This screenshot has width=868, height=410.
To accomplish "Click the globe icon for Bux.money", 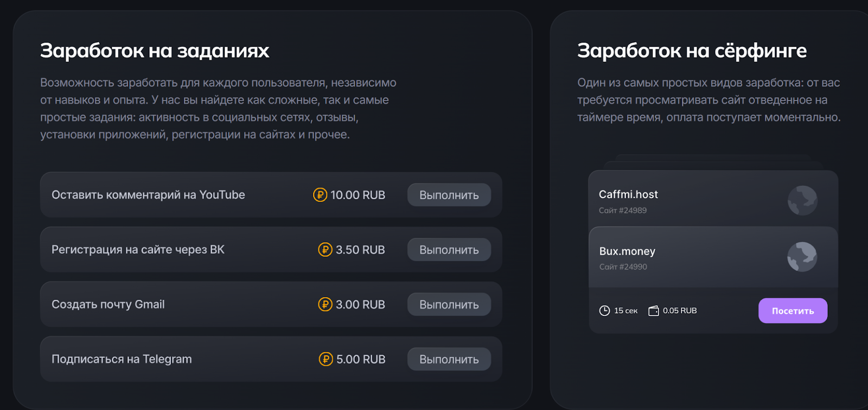I will click(802, 257).
